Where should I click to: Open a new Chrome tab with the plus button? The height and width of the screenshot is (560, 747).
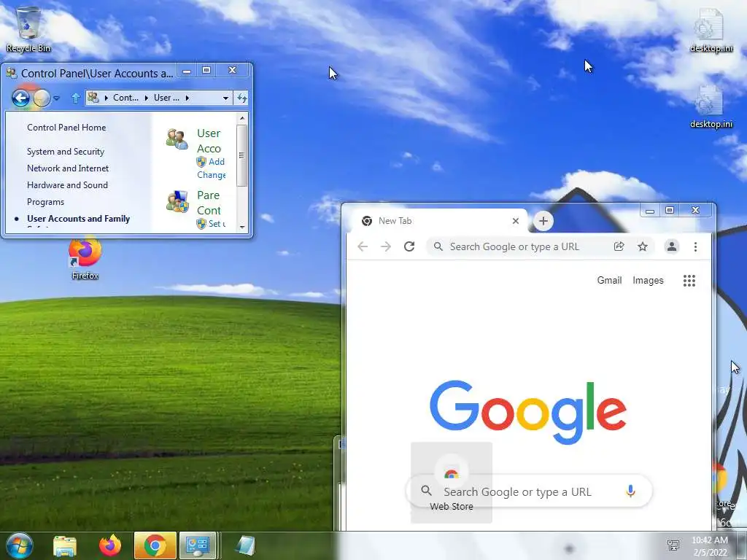click(543, 221)
